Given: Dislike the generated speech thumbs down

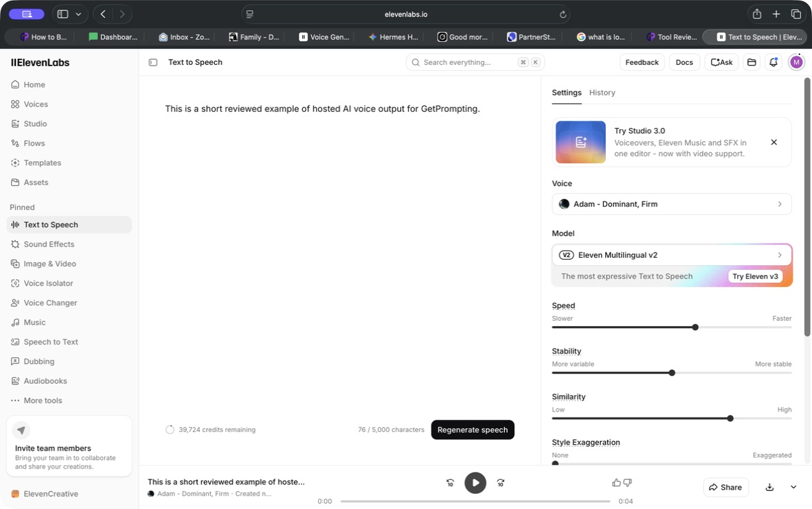Looking at the screenshot, I should (628, 483).
